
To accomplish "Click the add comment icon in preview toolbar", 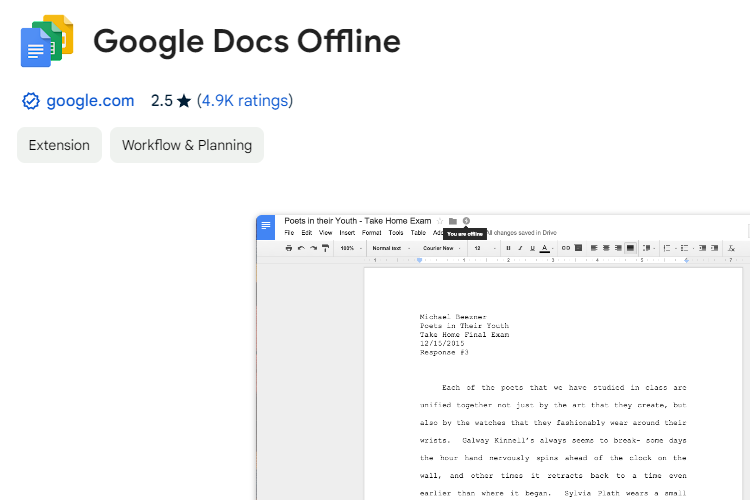I will (578, 248).
